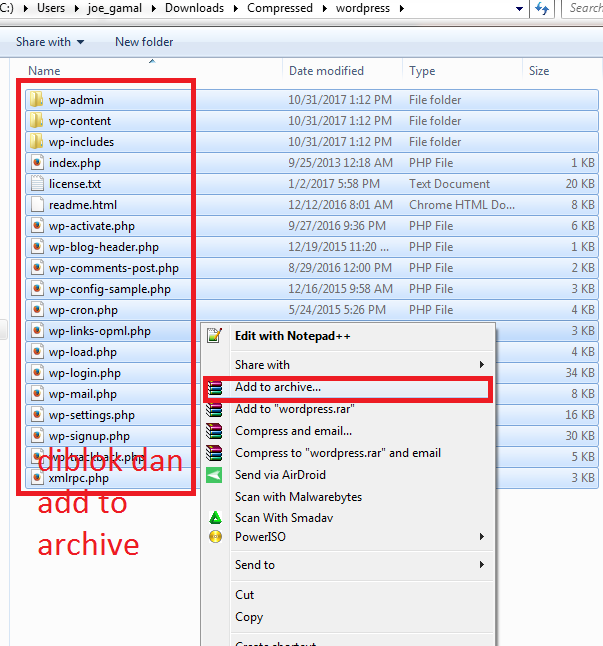The height and width of the screenshot is (646, 603).
Task: Click the license.txt document icon
Action: [36, 184]
